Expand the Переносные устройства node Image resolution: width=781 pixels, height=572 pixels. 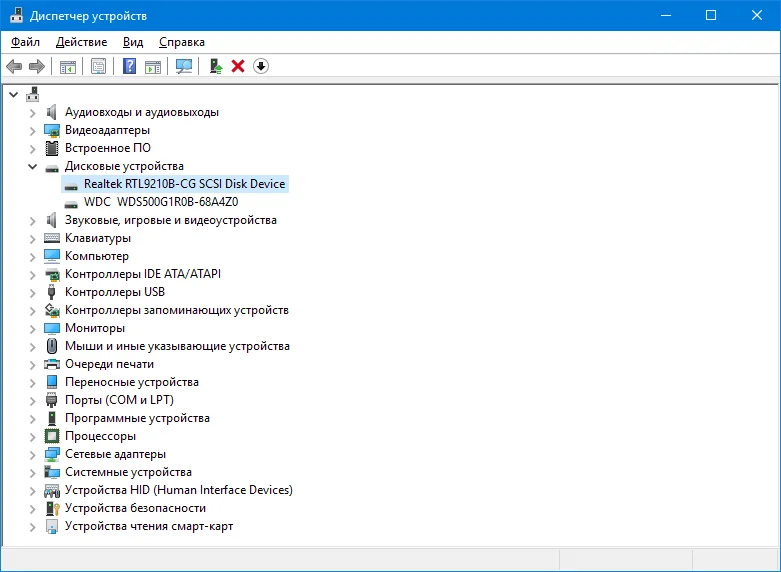(x=32, y=383)
